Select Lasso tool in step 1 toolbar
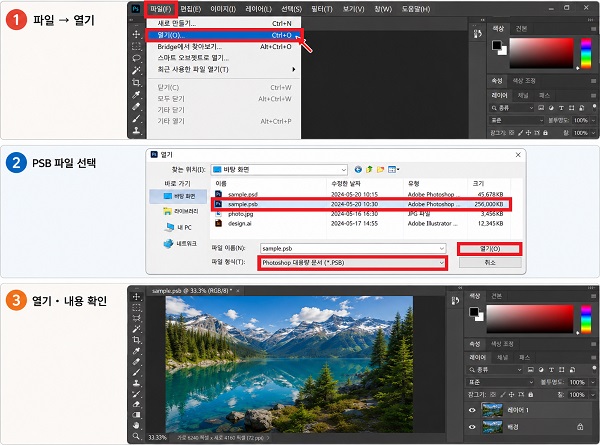Screen dimensions: 600x445 [136, 58]
